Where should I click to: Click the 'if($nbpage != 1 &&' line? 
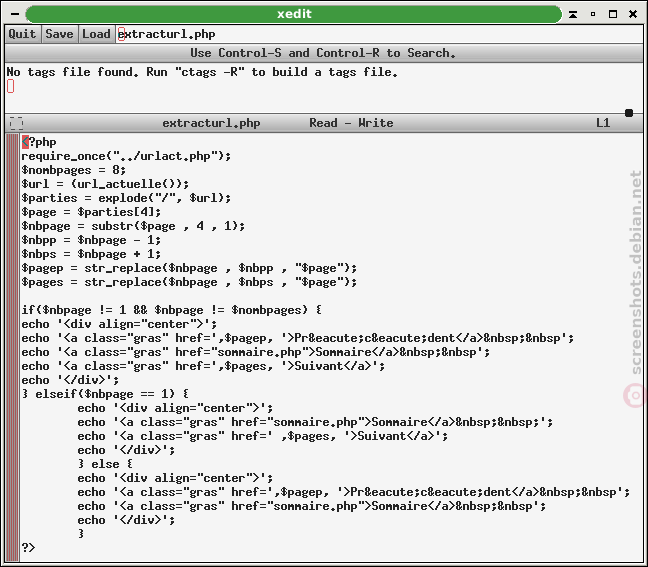click(x=172, y=310)
